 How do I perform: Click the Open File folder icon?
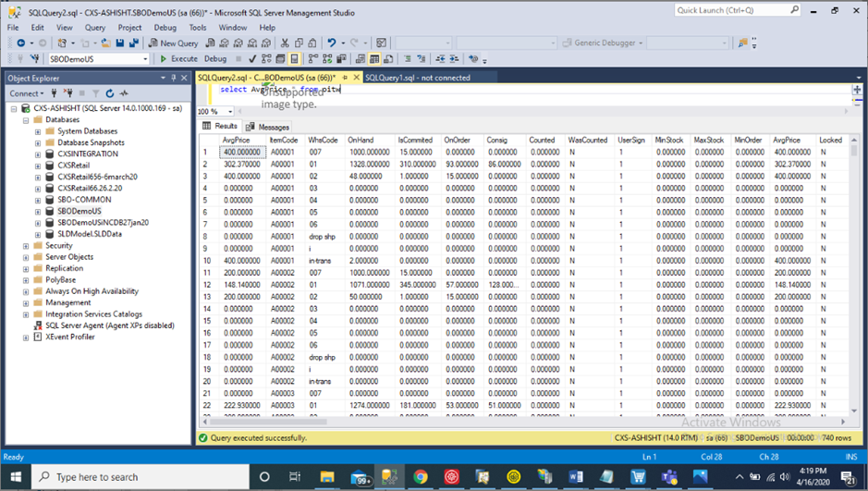pyautogui.click(x=105, y=43)
